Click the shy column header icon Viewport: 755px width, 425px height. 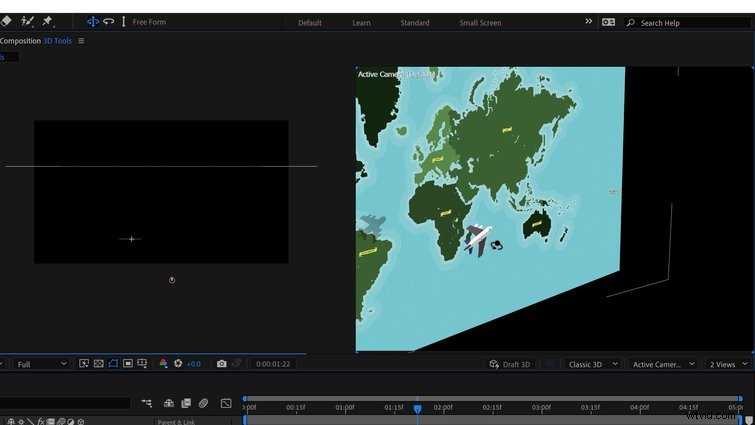[x=11, y=422]
